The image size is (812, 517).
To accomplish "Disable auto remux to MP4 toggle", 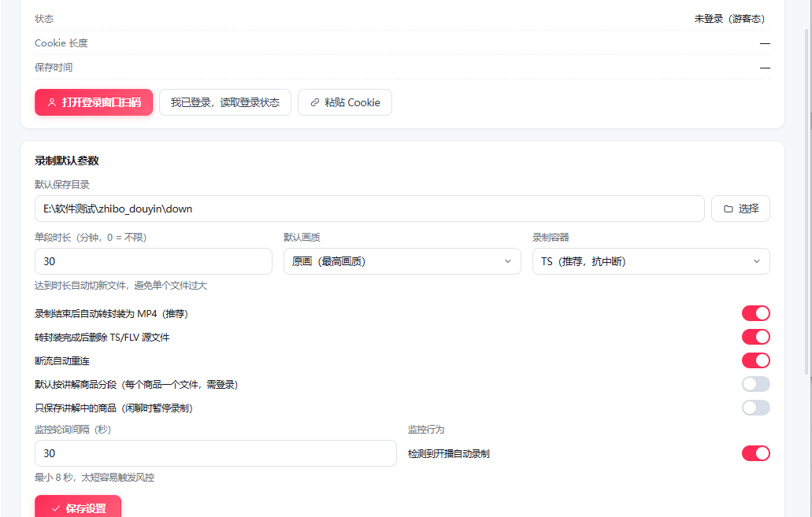I will pos(755,313).
